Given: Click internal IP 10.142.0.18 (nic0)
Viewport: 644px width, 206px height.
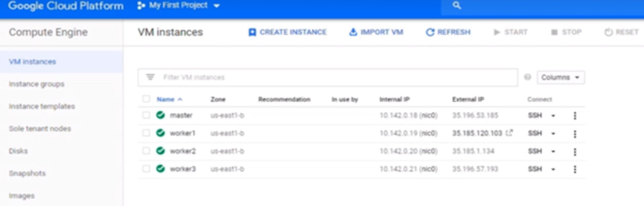Looking at the screenshot, I should (409, 116).
